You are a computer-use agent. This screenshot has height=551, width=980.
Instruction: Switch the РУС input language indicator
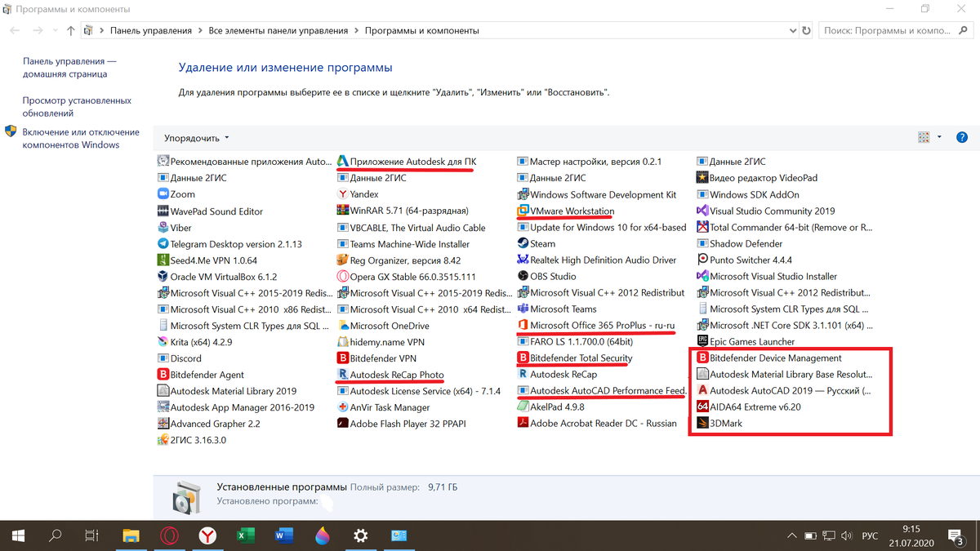pyautogui.click(x=871, y=536)
